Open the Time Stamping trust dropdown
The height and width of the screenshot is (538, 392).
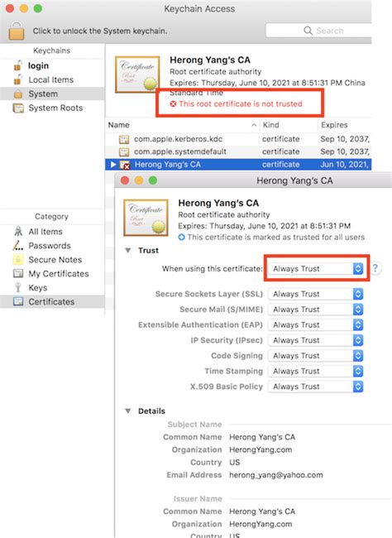pos(316,372)
